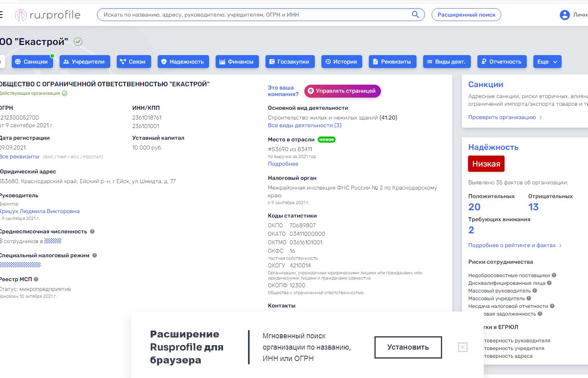This screenshot has height=378, width=588.
Task: Click the magnifier search icon
Action: click(x=415, y=15)
